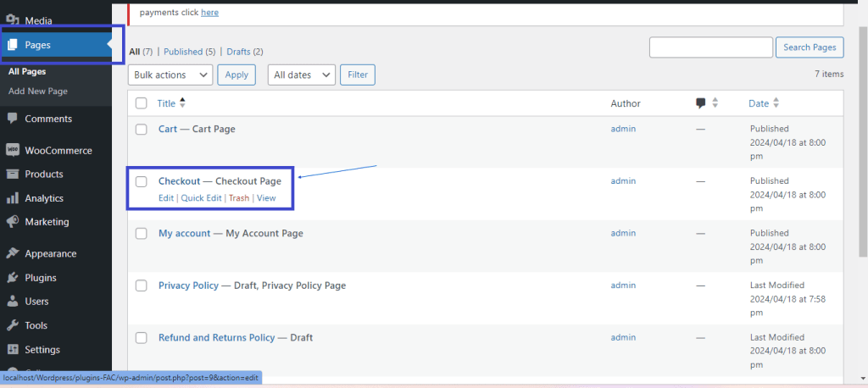Click the Author column header text
The image size is (868, 388).
pos(626,103)
